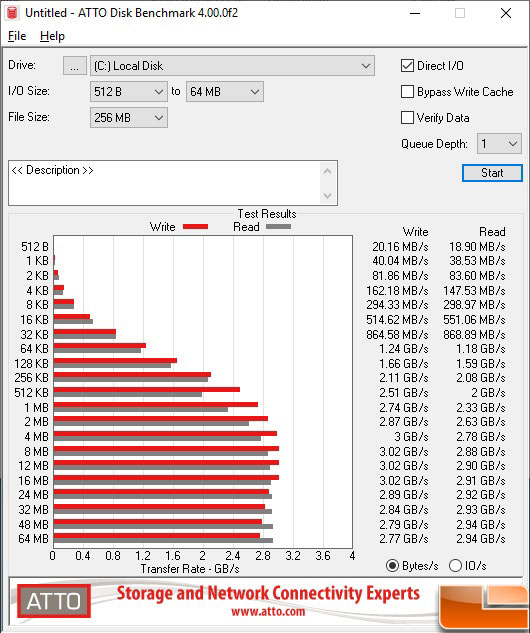The image size is (530, 633).
Task: Minimize the ATTO Disk Benchmark window
Action: click(x=415, y=13)
